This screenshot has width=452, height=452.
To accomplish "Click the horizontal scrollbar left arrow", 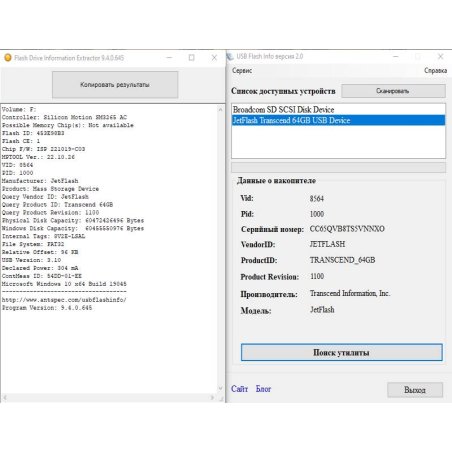I will point(4,398).
